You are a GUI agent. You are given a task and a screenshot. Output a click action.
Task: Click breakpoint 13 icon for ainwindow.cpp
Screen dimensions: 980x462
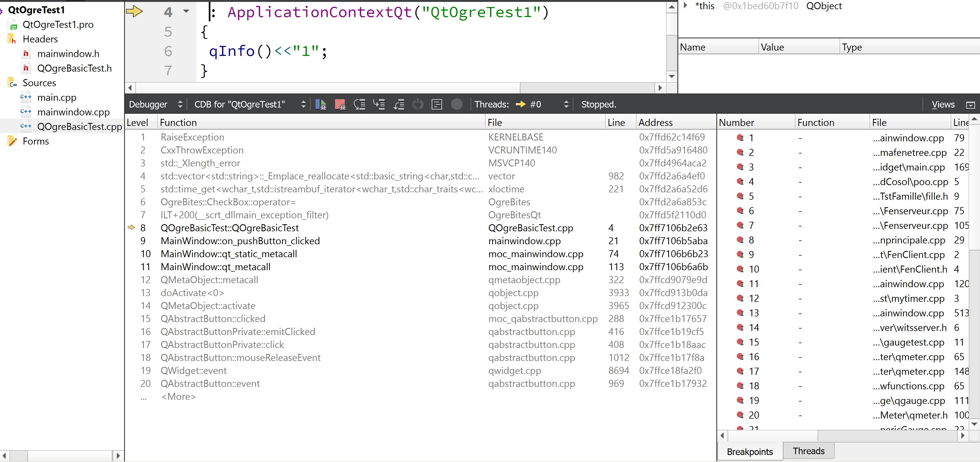pos(740,313)
